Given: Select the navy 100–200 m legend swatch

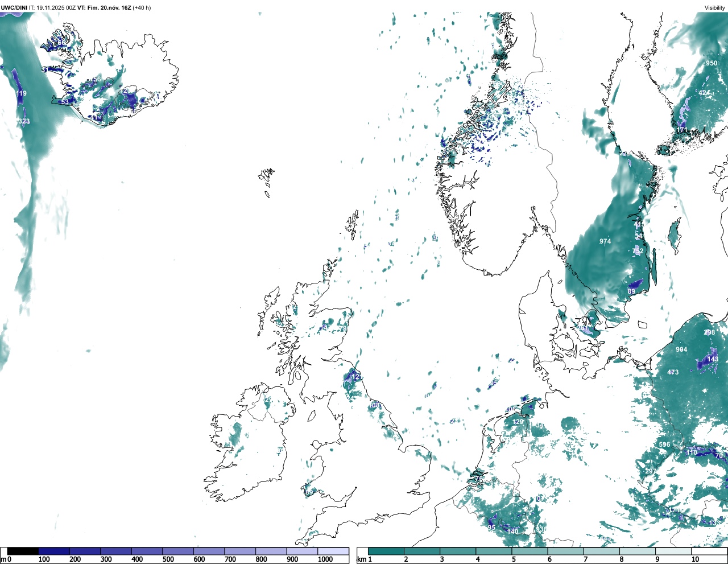Looking at the screenshot, I should pyautogui.click(x=54, y=551).
